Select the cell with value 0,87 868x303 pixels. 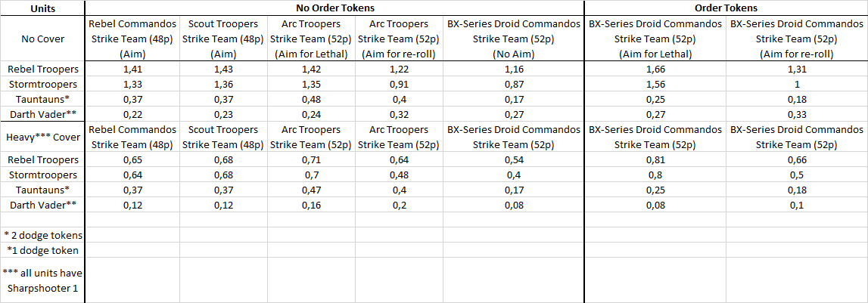(514, 84)
